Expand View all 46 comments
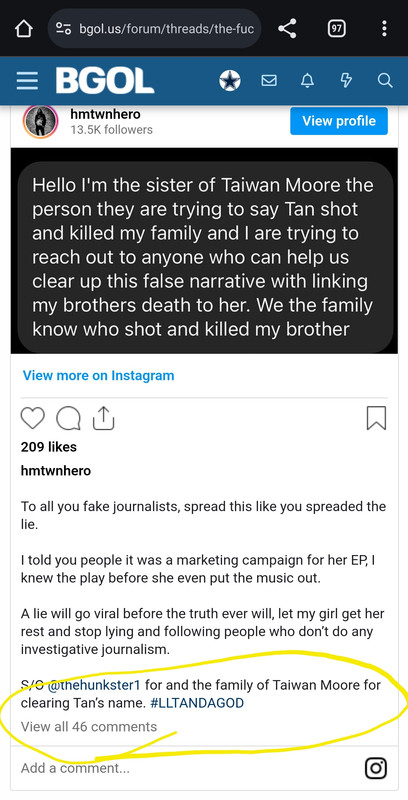This screenshot has width=408, height=800. tap(89, 727)
